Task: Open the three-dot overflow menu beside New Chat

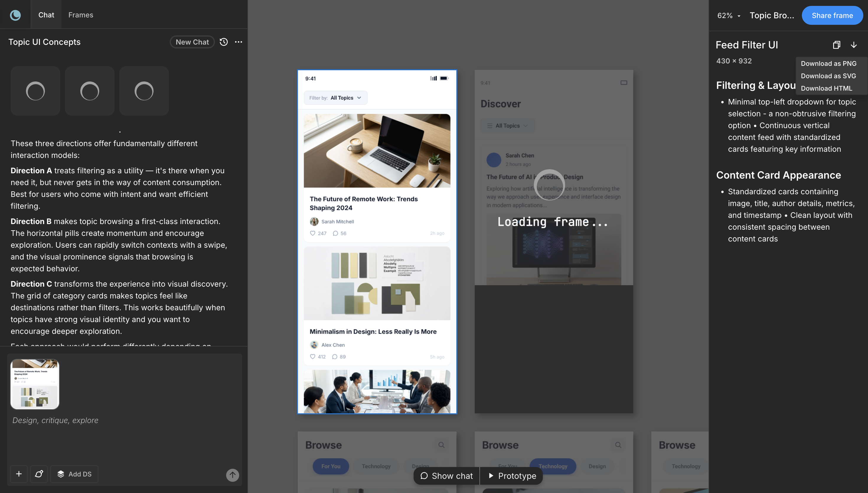Action: pos(239,42)
